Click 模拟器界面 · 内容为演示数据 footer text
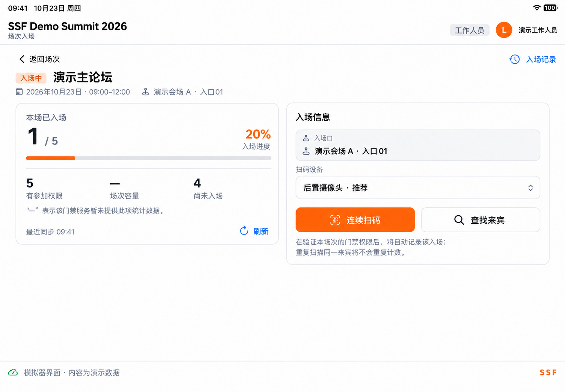The image size is (565, 392). [72, 372]
